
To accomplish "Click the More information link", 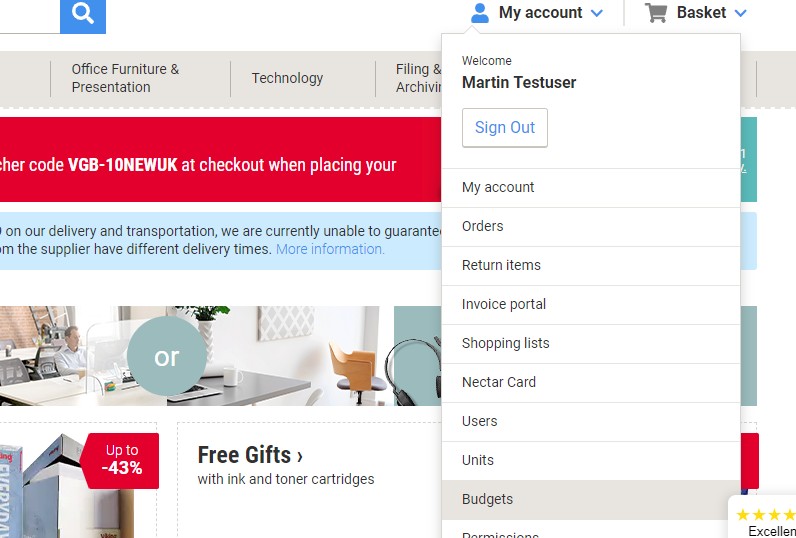I will 330,249.
